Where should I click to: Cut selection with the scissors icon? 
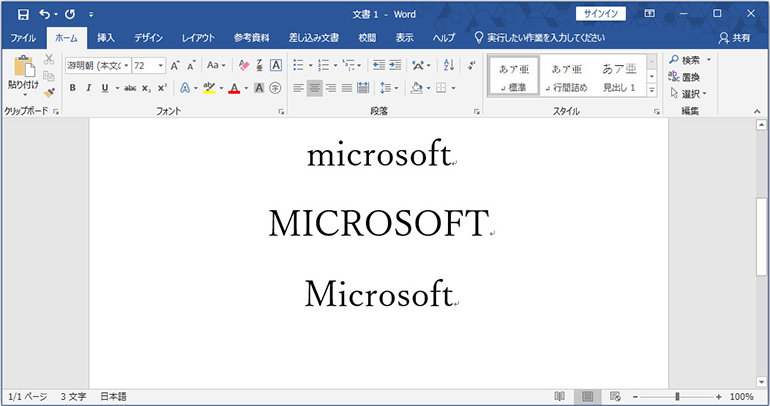[x=49, y=59]
